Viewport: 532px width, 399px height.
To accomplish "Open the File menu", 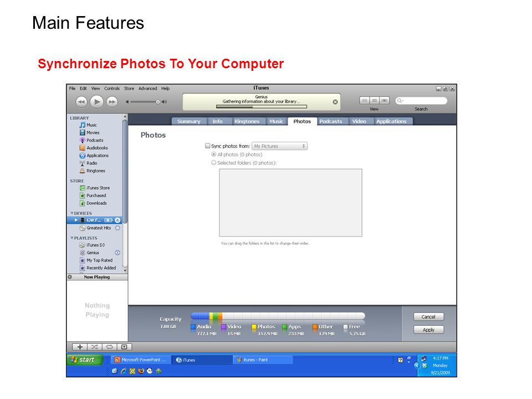I will coord(72,89).
